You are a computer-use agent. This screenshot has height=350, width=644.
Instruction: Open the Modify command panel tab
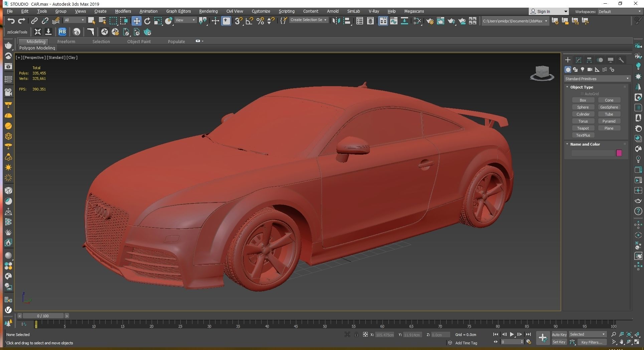coord(579,60)
